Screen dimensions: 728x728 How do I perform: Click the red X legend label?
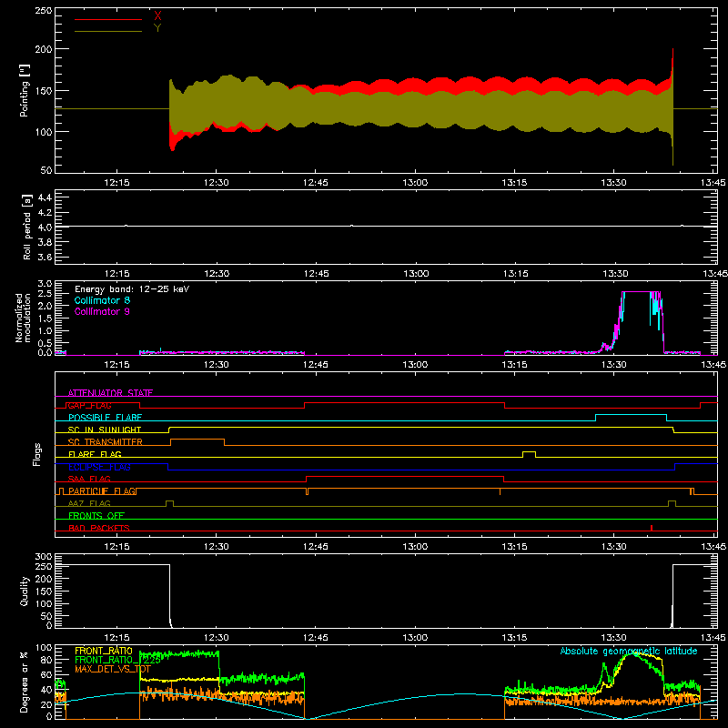157,16
